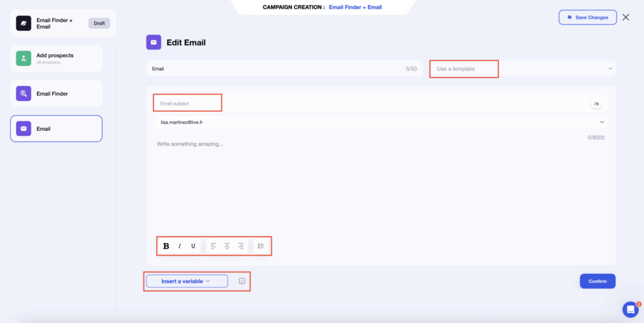The width and height of the screenshot is (644, 323).
Task: Center align the email text
Action: click(x=227, y=246)
